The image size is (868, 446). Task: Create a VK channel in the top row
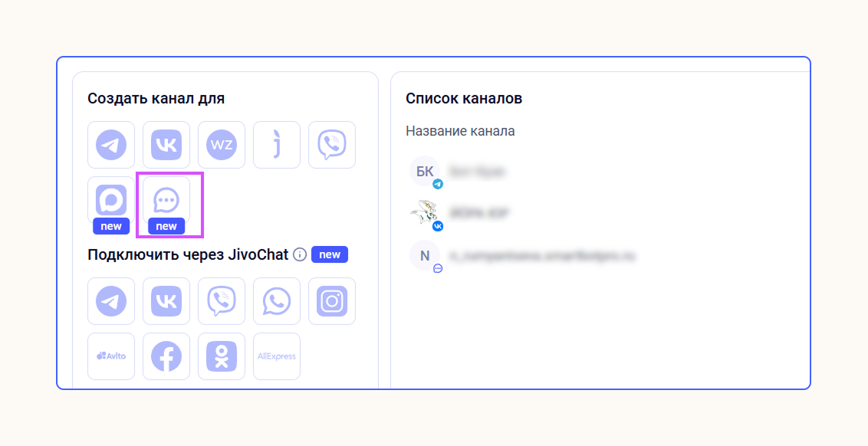[166, 145]
